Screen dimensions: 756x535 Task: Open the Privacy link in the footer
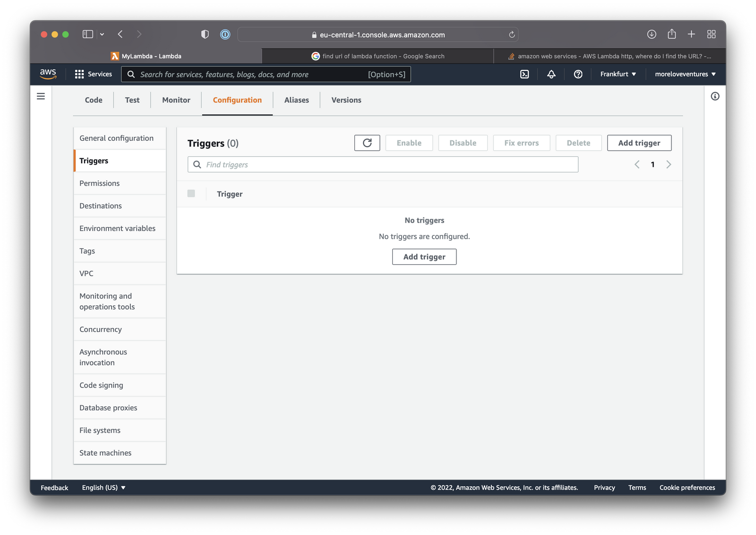tap(604, 487)
